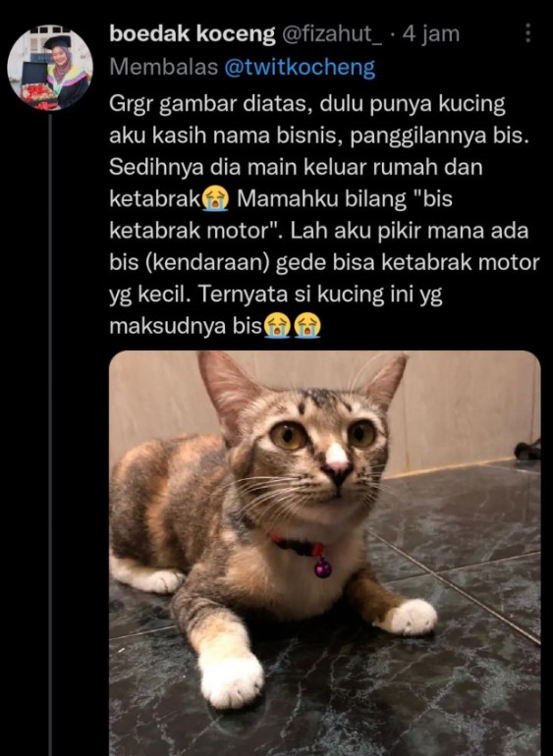Open the attached cat photo
Image resolution: width=553 pixels, height=756 pixels.
click(x=325, y=553)
